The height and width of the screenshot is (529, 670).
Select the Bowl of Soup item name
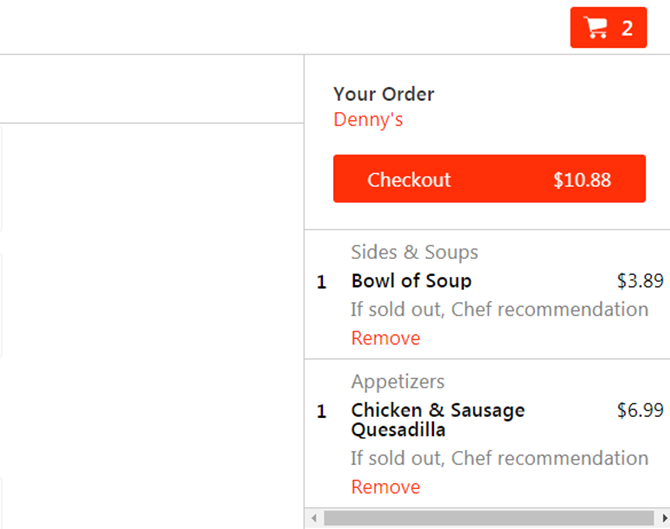[x=411, y=281]
